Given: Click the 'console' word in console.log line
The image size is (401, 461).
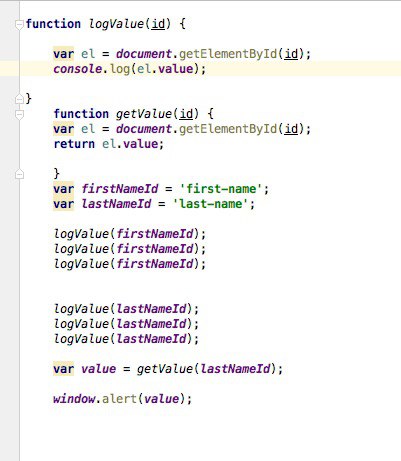Looking at the screenshot, I should 78,69.
